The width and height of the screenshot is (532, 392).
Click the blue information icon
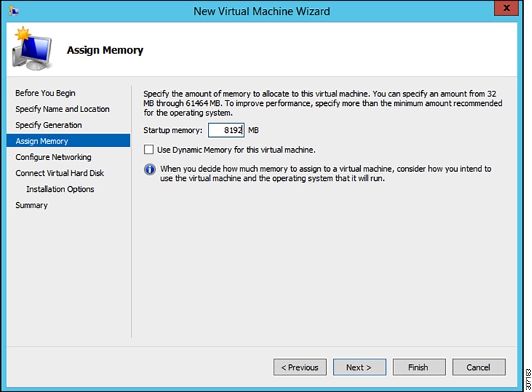tap(150, 169)
